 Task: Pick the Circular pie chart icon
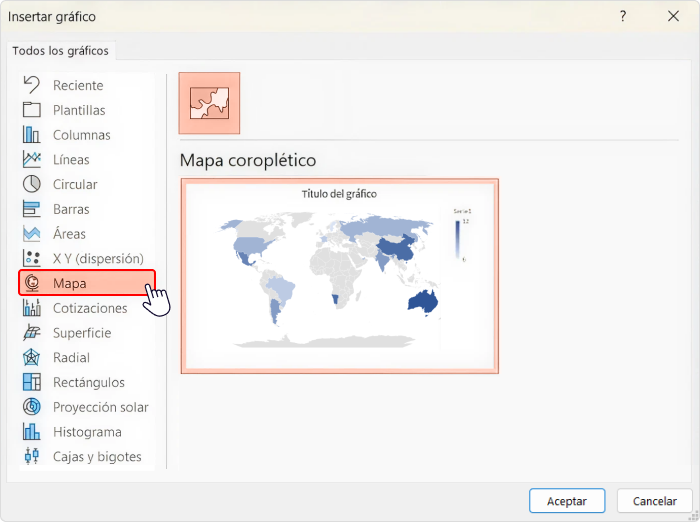point(32,184)
